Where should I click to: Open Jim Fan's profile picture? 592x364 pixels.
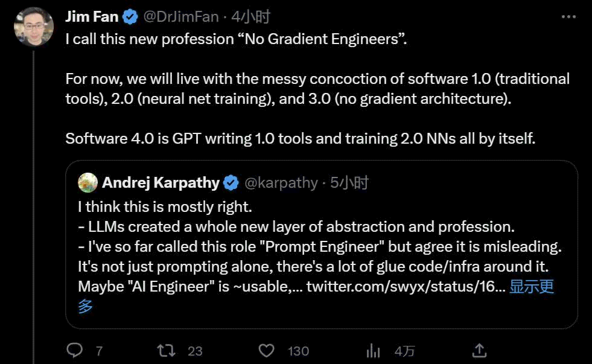point(34,27)
